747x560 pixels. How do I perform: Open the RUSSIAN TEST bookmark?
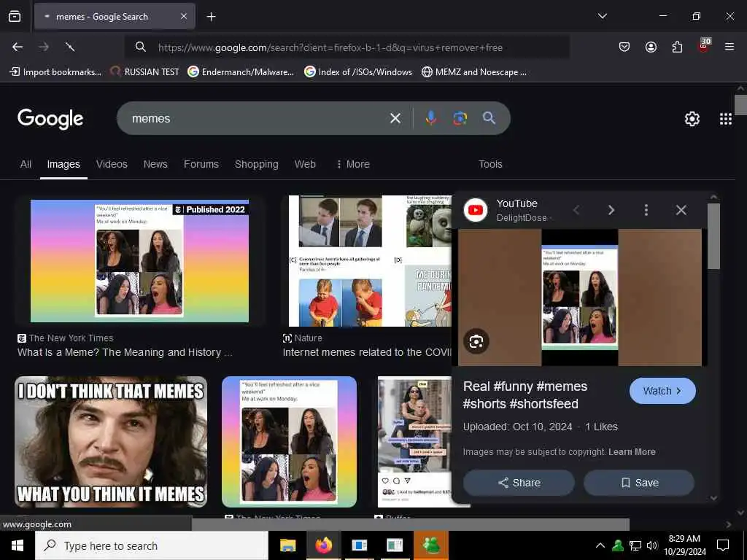click(145, 72)
